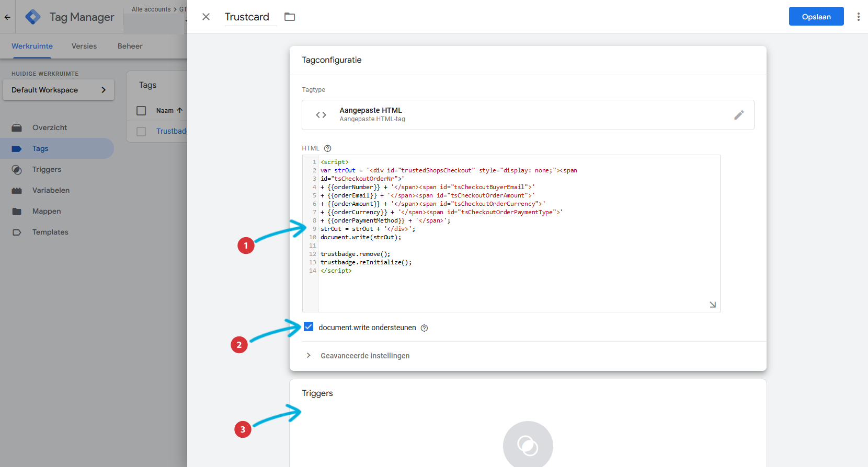Click line 13 trustbadge.reInitialize(); in editor

point(366,262)
